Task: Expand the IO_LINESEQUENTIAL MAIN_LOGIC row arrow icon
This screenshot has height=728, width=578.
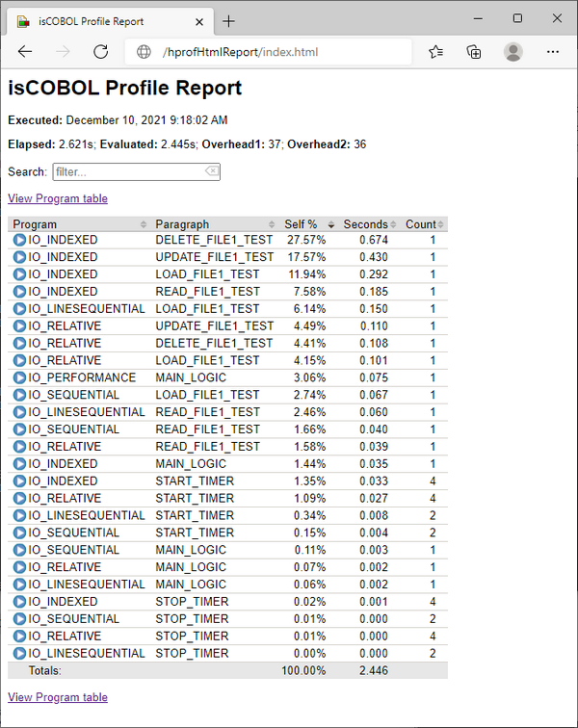Action: [19, 584]
